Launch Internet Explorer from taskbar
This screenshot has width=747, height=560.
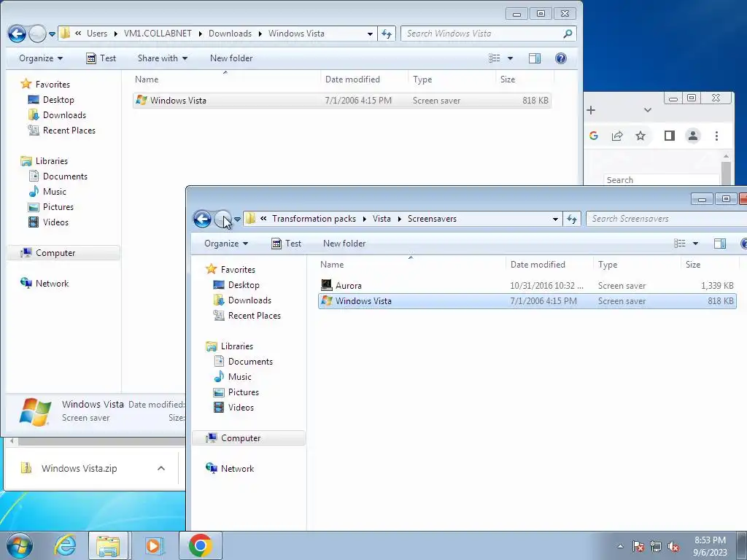pyautogui.click(x=65, y=545)
